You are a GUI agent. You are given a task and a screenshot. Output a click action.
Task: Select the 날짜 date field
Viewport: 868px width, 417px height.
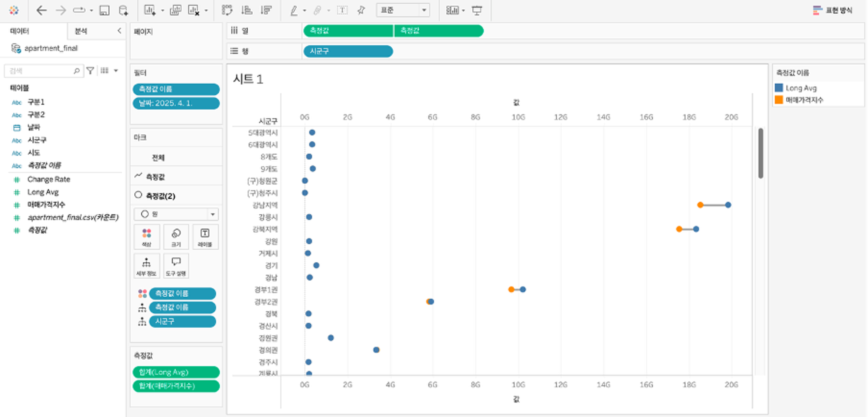point(34,127)
